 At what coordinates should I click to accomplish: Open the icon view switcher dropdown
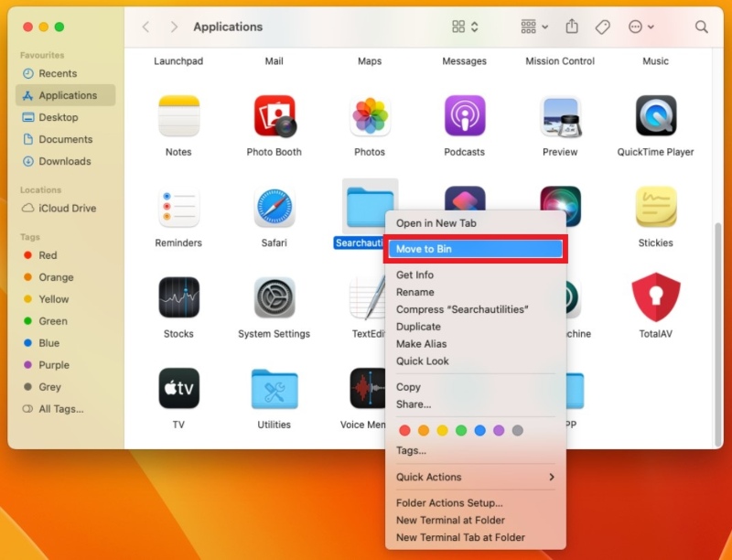click(x=466, y=27)
